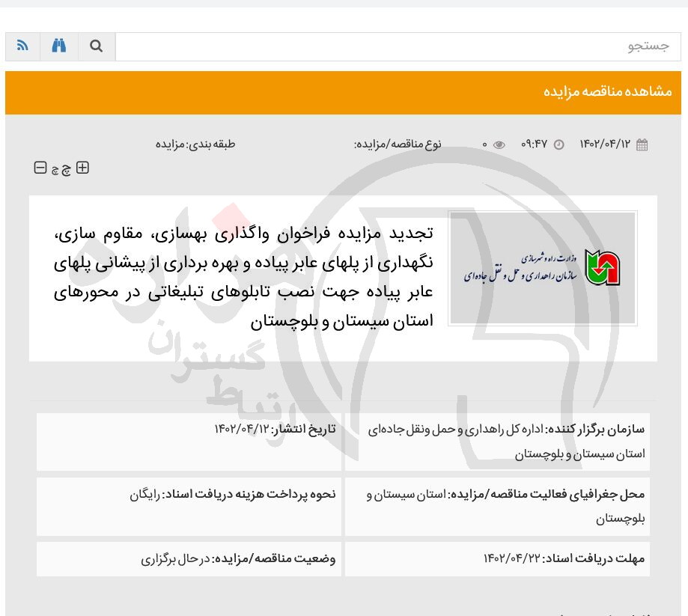Expand the classification label طبقه بندی: مزایده
The height and width of the screenshot is (616, 688).
(x=195, y=144)
